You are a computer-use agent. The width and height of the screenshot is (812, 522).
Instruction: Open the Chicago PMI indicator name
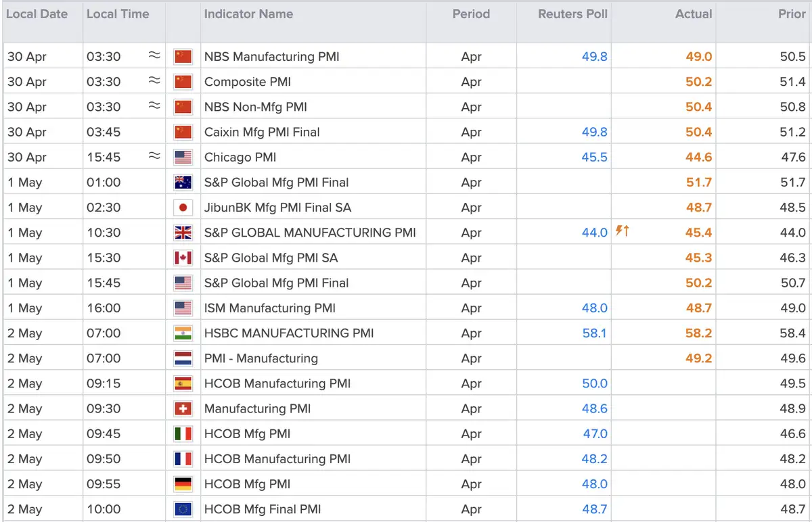tap(240, 157)
